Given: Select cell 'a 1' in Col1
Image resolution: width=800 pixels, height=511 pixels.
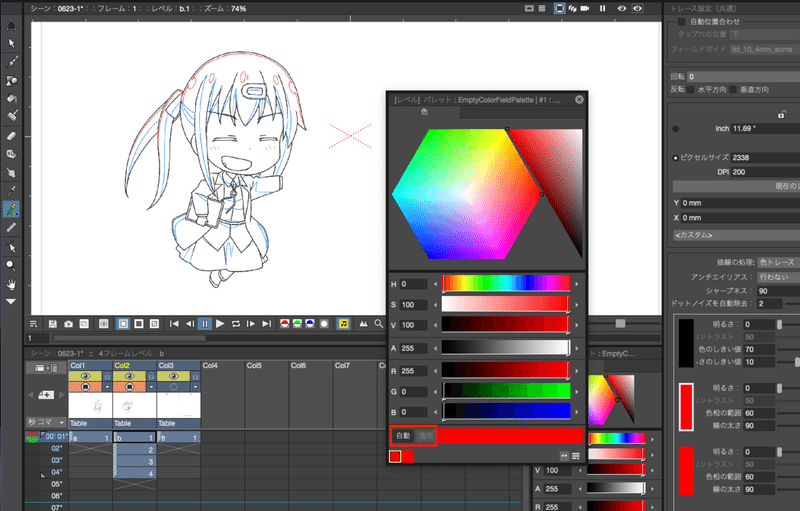Looking at the screenshot, I should pos(90,438).
